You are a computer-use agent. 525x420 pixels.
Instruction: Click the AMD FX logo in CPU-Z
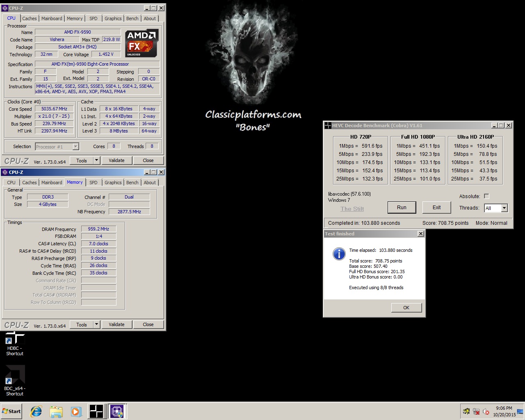[x=142, y=43]
